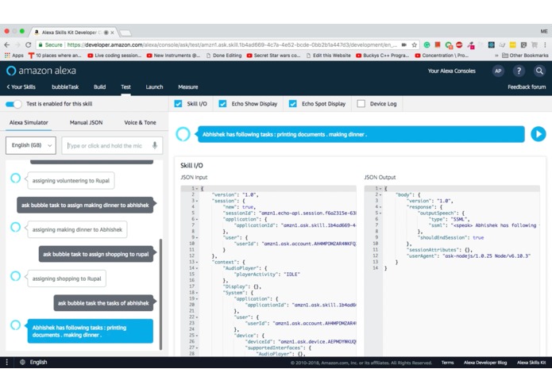This screenshot has height=392, width=552.
Task: Click the amazon alexa logo
Action: click(x=41, y=71)
